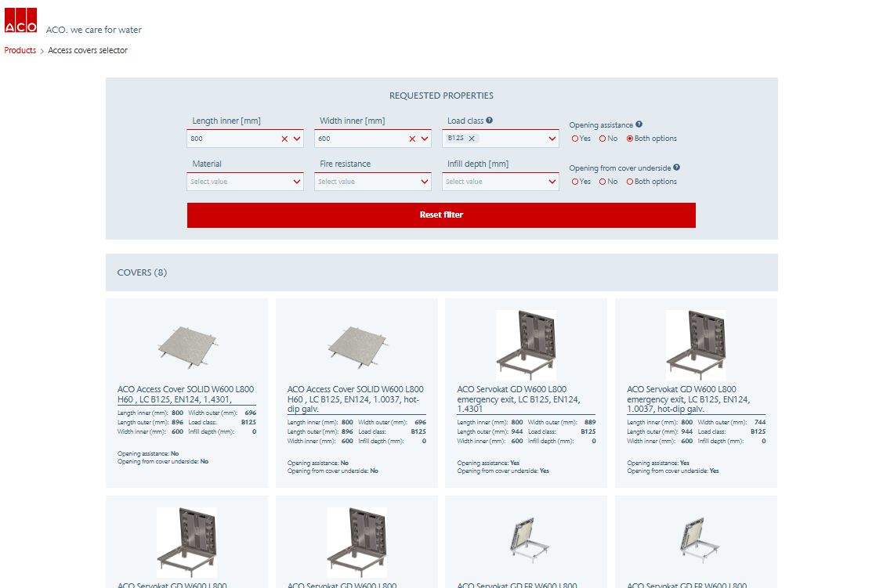Click the Access Cover SOLID hot-dip galv. image

(x=357, y=345)
